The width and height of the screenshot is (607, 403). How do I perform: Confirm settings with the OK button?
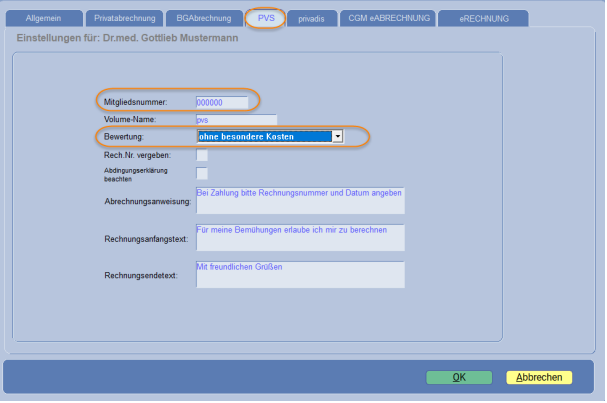[459, 378]
